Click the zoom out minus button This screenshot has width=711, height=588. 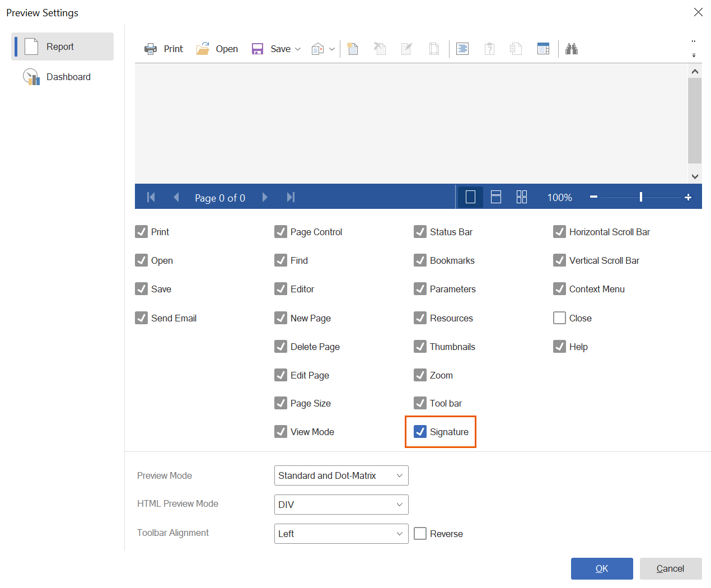594,197
